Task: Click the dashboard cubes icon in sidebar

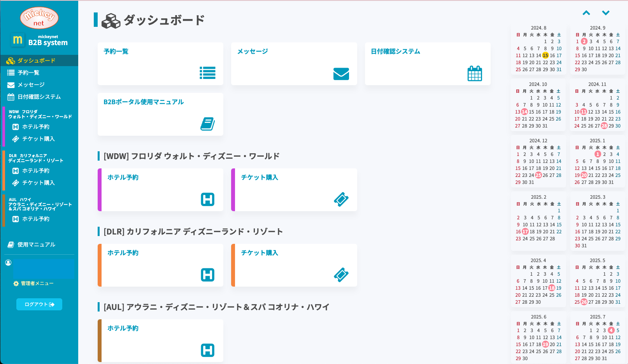Action: [11, 61]
